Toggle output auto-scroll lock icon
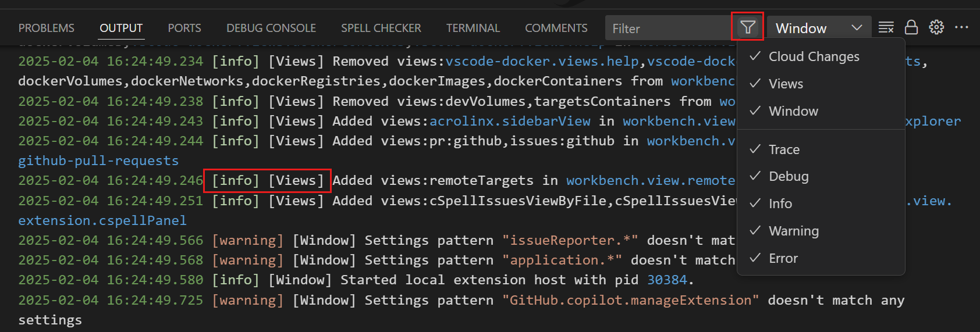Screen dimensions: 980x332 (911, 27)
